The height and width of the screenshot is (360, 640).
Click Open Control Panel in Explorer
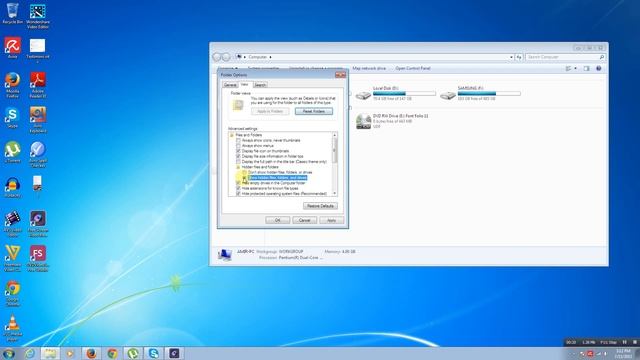413,69
